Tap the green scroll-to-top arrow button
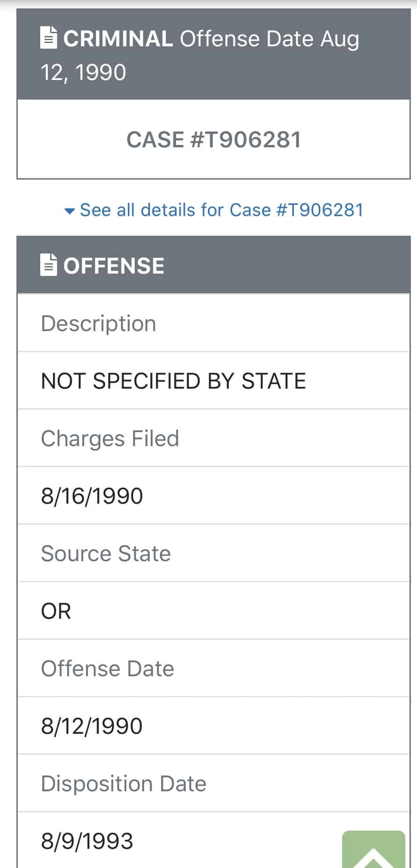 [373, 849]
